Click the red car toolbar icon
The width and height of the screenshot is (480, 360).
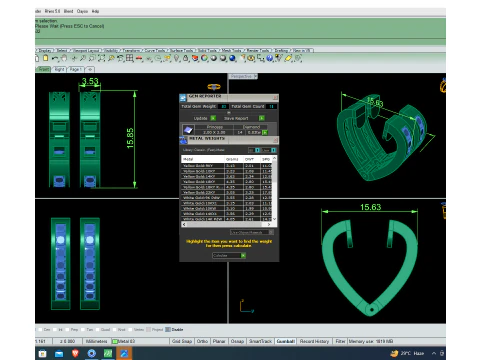(x=139, y=58)
